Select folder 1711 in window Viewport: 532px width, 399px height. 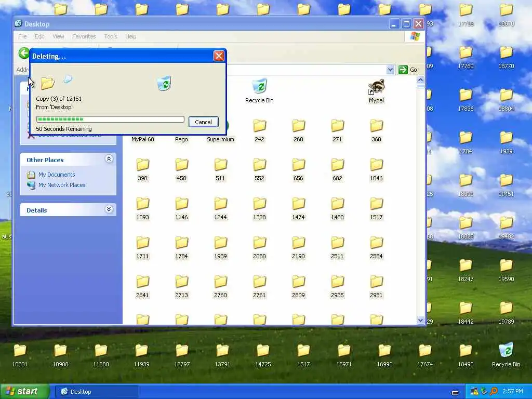(x=142, y=248)
